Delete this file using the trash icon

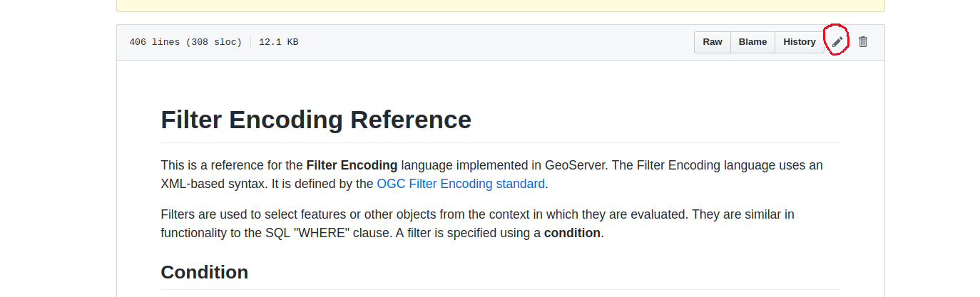click(x=863, y=42)
